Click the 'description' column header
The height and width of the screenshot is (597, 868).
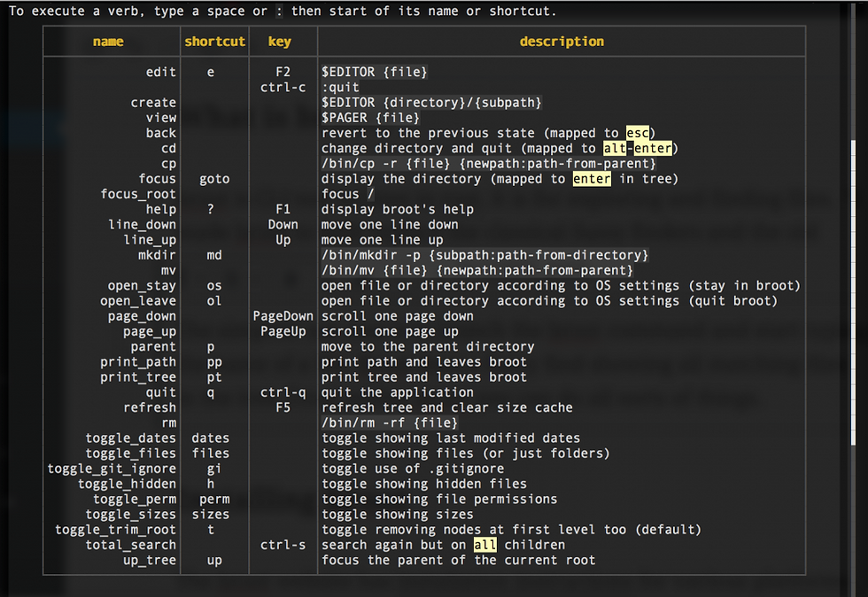[562, 42]
